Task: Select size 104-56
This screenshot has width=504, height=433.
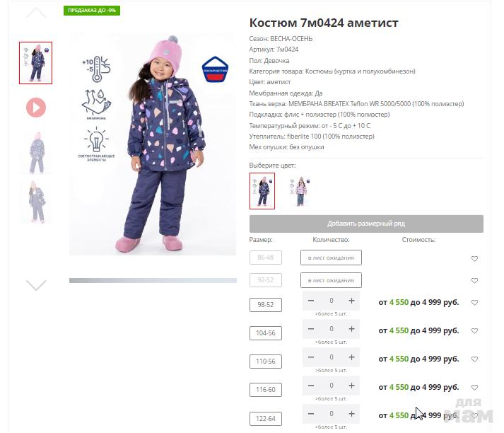Action: tap(266, 333)
